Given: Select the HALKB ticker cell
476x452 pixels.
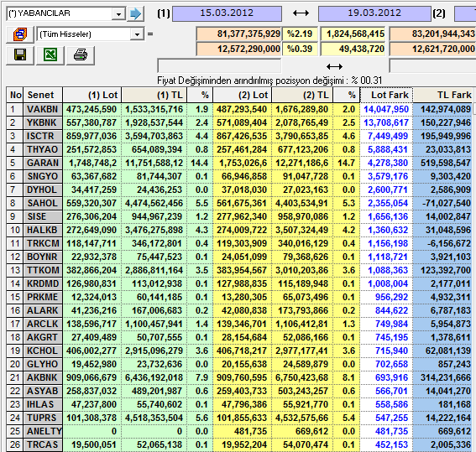Looking at the screenshot, I should tap(43, 230).
